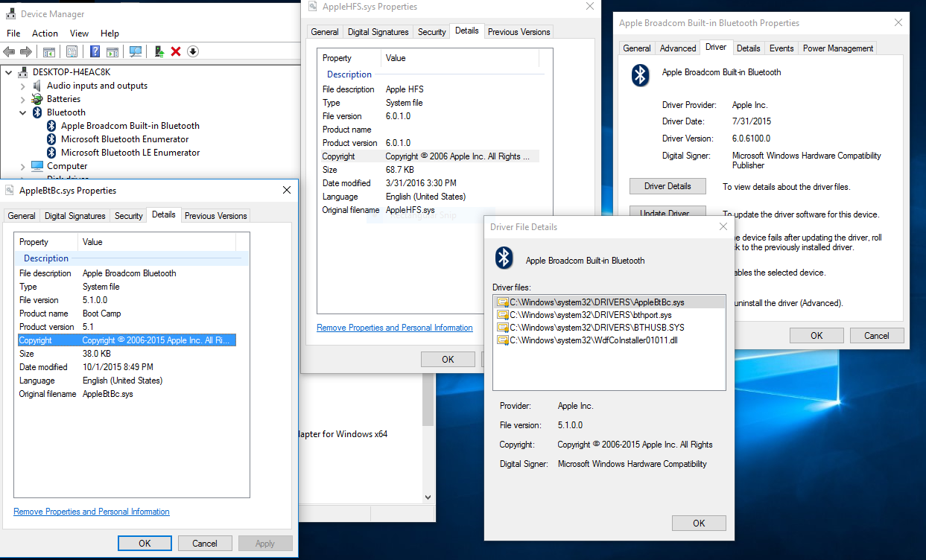This screenshot has width=926, height=560.
Task: Select Date modified 10/1/2015 row in AppleBtBc.sys
Action: point(125,367)
